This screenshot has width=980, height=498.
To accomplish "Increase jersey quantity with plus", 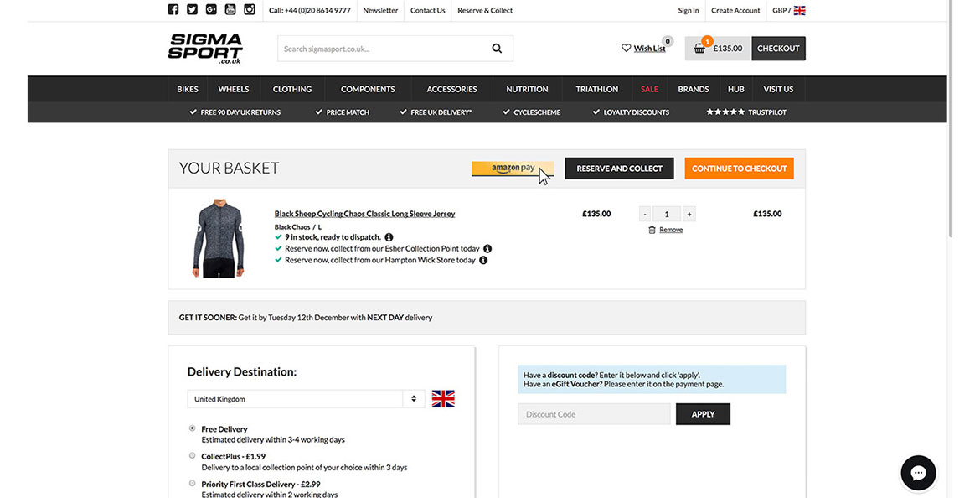I will tap(689, 214).
